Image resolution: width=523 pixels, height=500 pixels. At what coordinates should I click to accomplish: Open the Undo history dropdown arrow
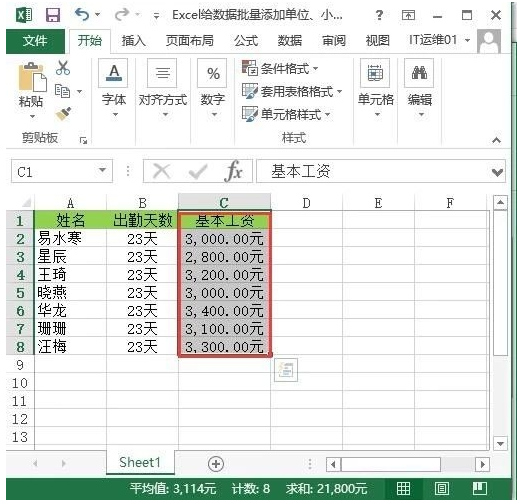click(x=98, y=15)
